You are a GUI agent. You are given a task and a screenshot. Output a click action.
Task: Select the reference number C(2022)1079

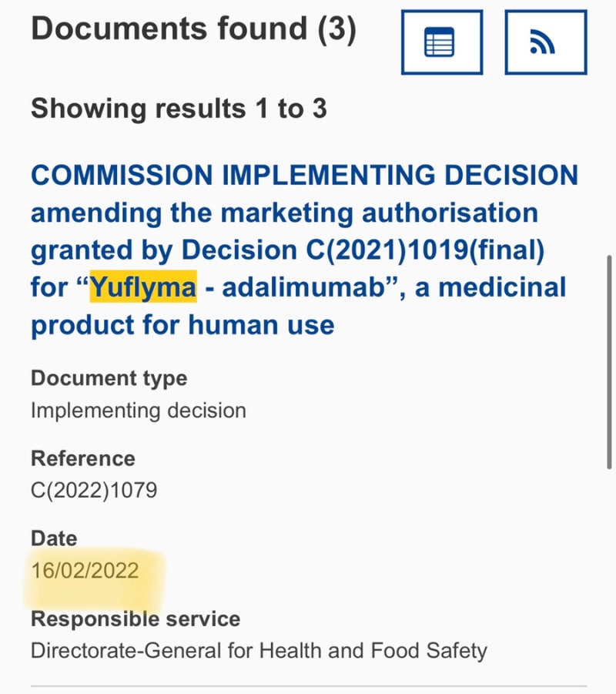click(x=94, y=490)
